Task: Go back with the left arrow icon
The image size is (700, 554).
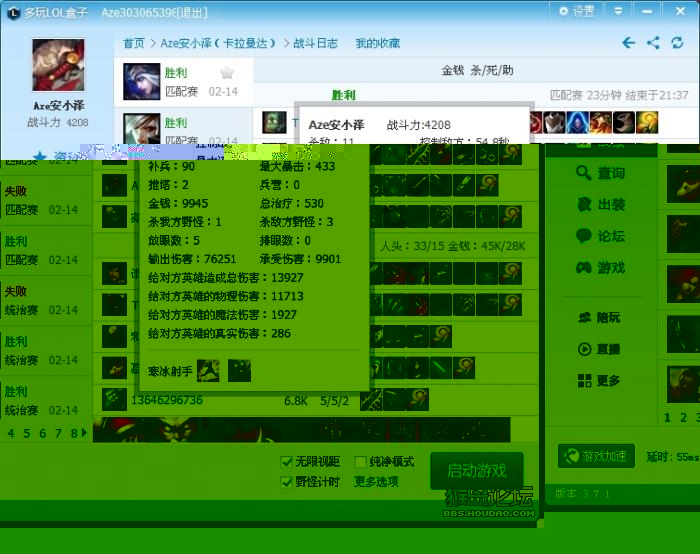Action: (x=629, y=43)
